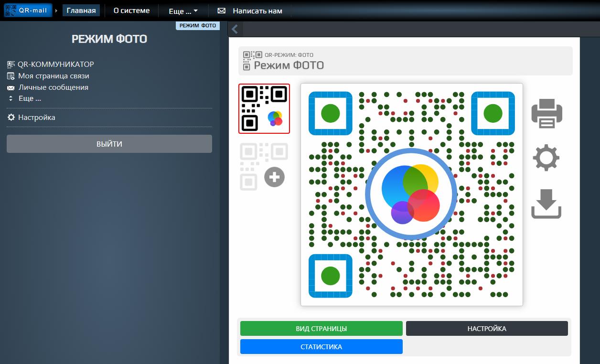This screenshot has height=364, width=600.
Task: Click the large QR code image
Action: point(412,194)
